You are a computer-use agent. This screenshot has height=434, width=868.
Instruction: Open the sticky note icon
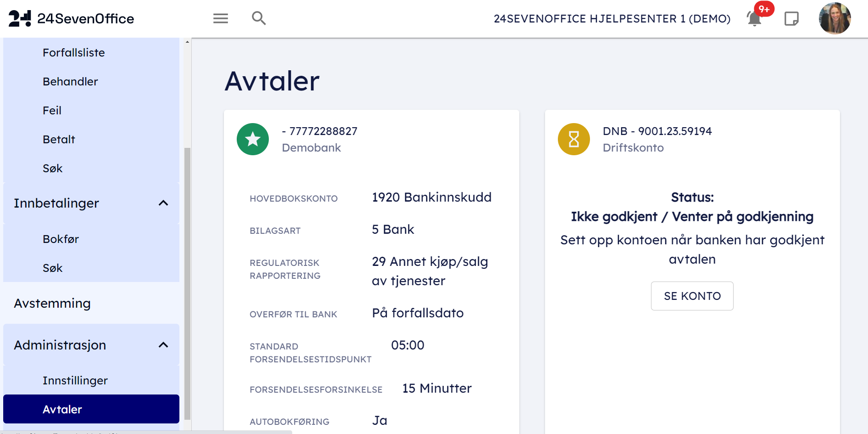[x=791, y=19]
